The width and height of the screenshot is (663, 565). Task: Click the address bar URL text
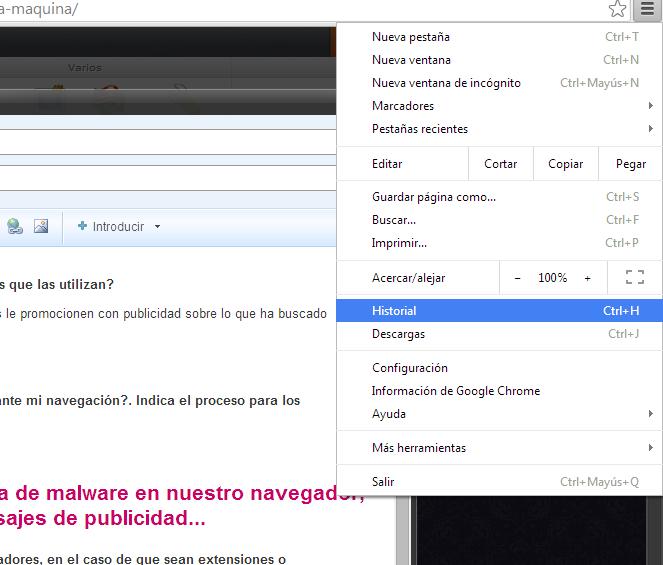(38, 9)
